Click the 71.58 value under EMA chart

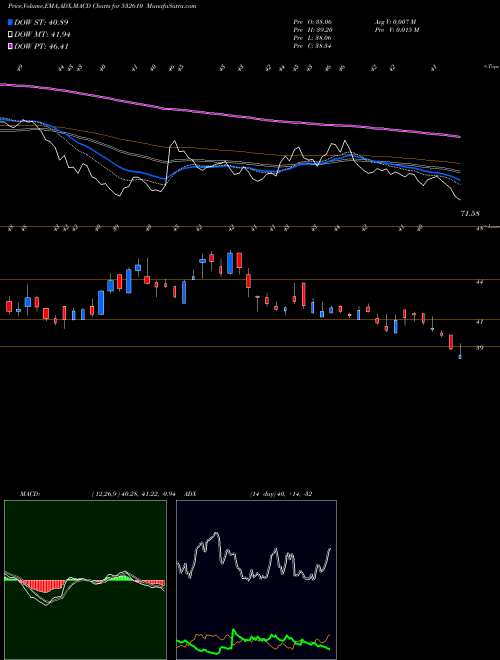[470, 214]
